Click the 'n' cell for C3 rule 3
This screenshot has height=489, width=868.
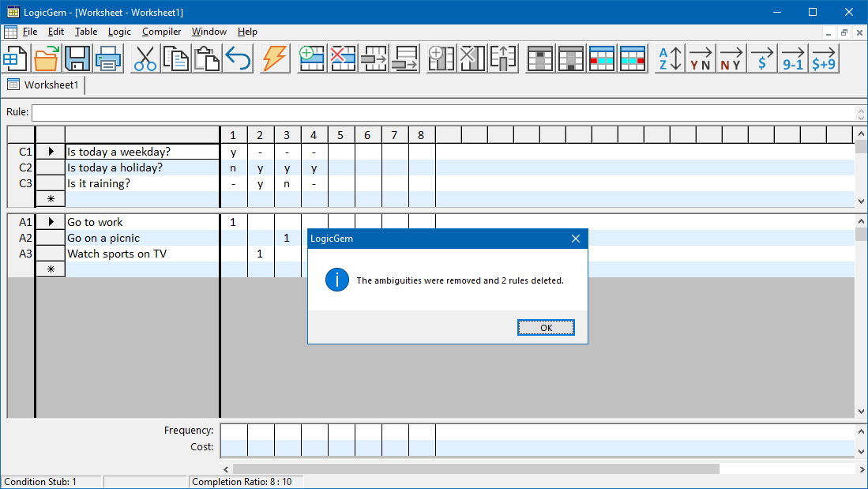click(x=287, y=183)
